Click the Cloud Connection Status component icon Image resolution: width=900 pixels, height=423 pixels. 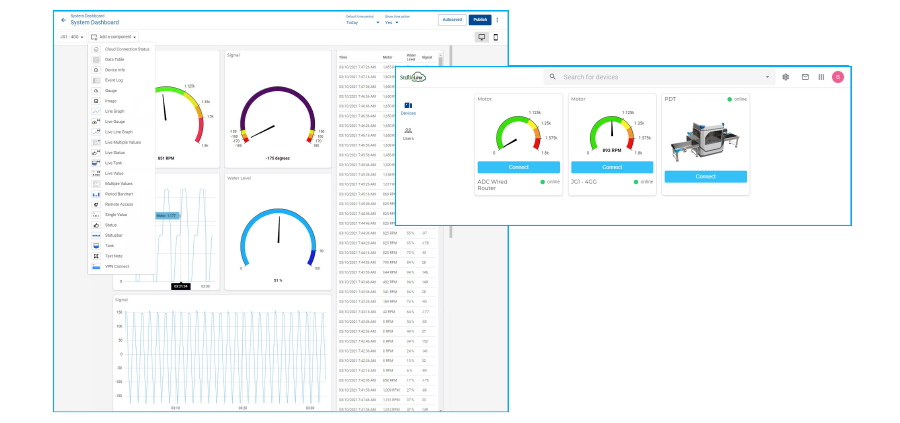click(96, 49)
